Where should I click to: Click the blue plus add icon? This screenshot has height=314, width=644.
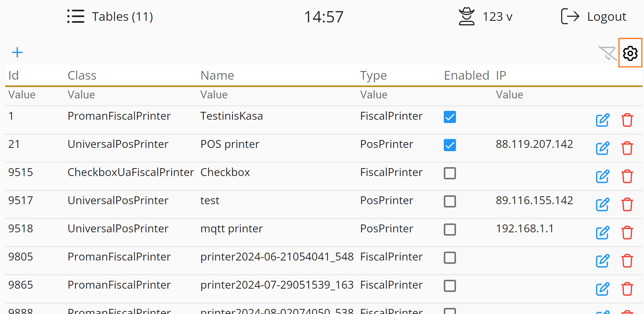tap(17, 53)
